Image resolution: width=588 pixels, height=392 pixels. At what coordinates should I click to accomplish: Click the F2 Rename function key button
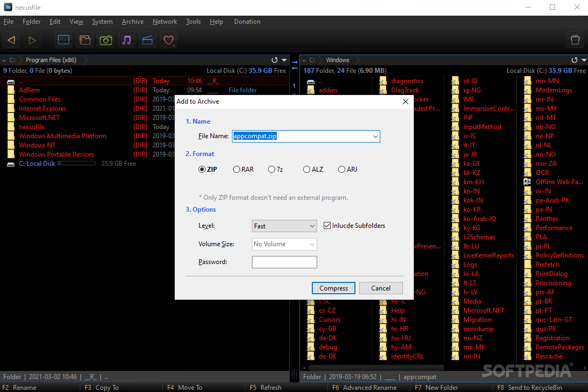coord(19,388)
